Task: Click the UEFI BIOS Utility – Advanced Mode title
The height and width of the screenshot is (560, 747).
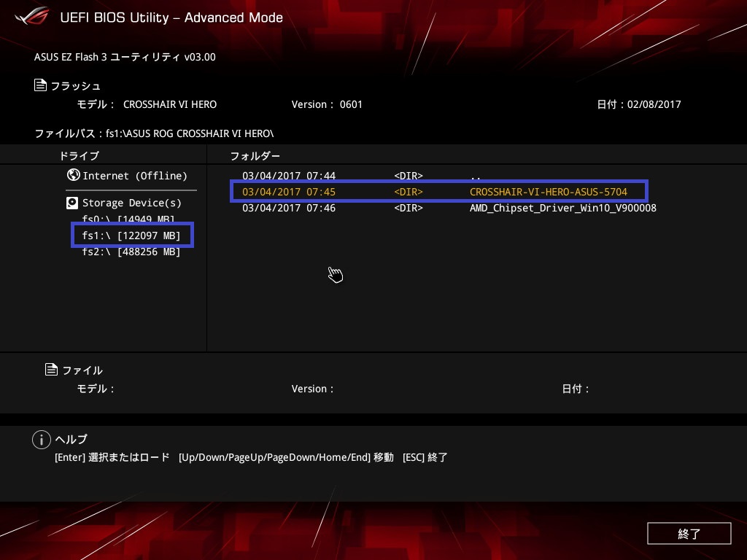Action: (171, 17)
